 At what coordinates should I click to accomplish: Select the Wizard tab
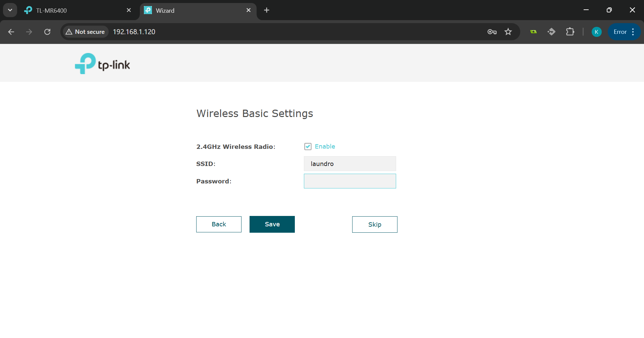click(198, 10)
